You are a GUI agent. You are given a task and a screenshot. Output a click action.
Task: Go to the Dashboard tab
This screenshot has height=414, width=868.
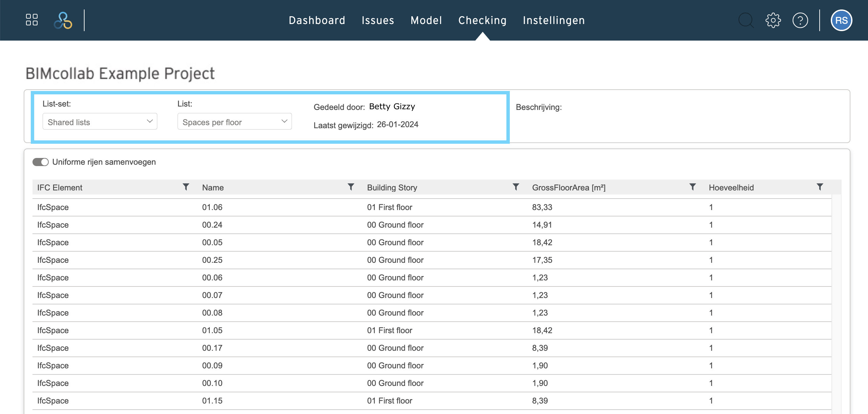coord(317,20)
